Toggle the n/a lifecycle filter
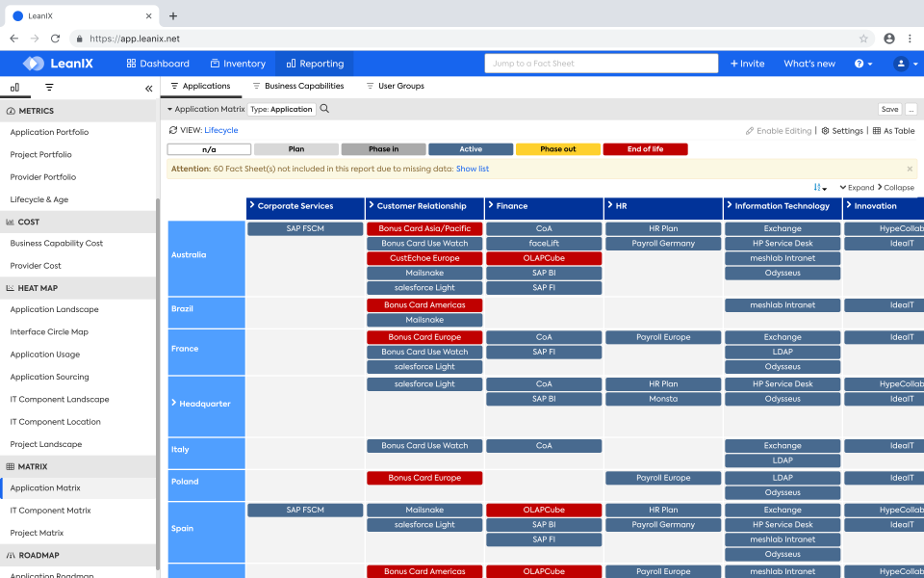This screenshot has height=578, width=924. (208, 148)
